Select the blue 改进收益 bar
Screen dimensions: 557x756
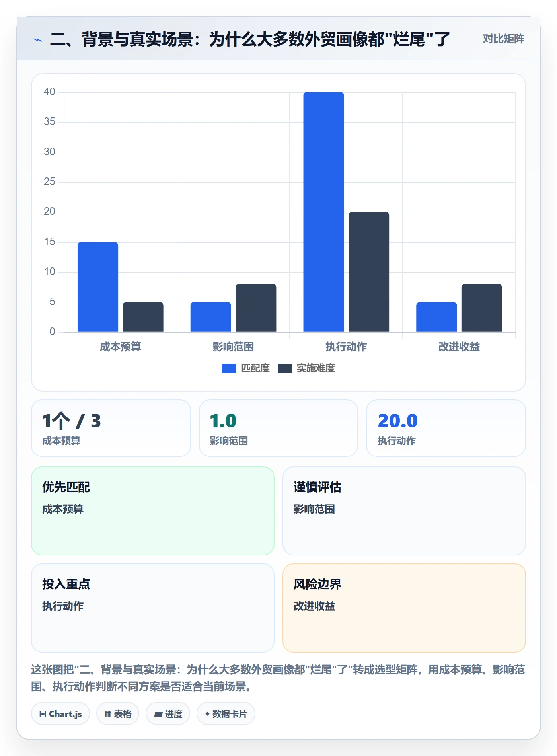436,317
